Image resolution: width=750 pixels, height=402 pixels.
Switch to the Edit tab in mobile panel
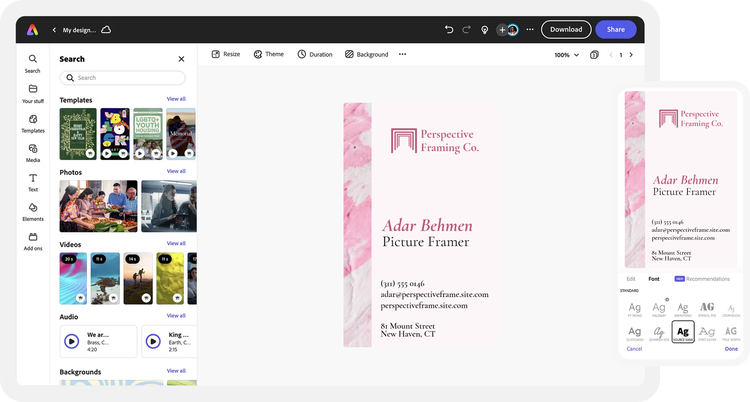coord(631,279)
